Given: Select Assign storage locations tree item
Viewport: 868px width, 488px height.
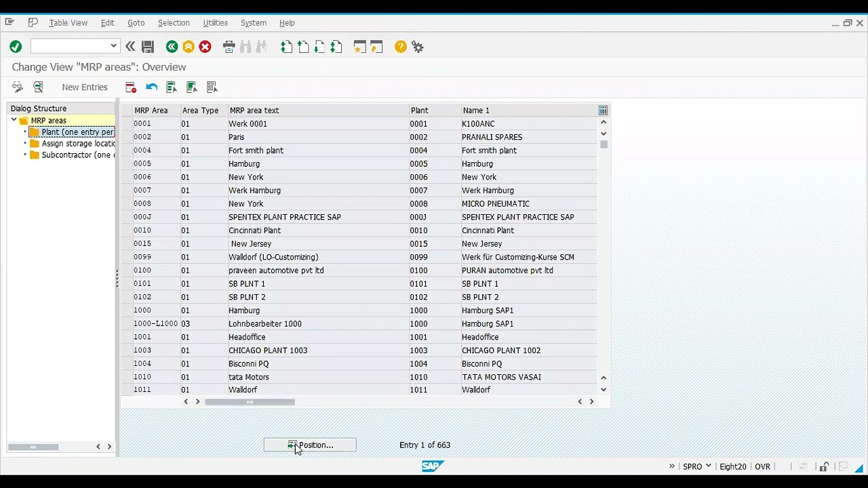Looking at the screenshot, I should 72,144.
